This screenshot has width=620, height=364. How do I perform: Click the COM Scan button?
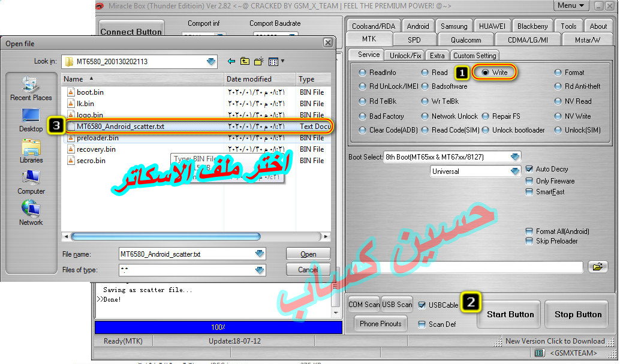pyautogui.click(x=364, y=305)
